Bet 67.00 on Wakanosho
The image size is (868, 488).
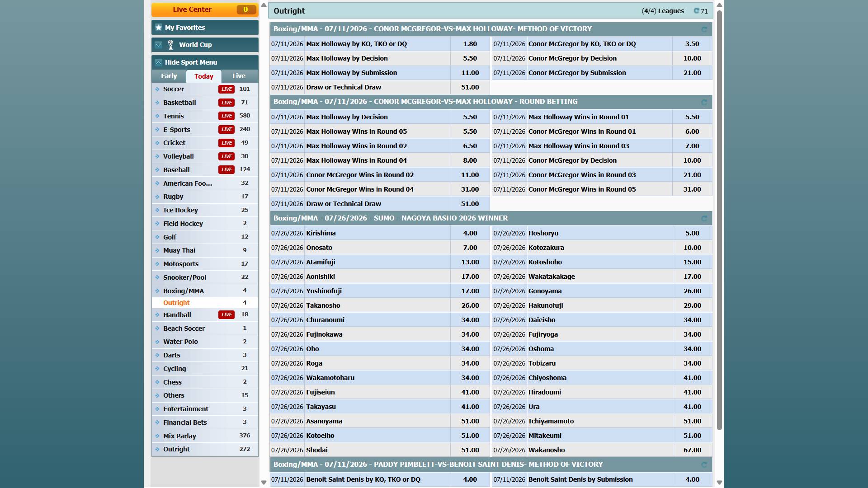692,450
